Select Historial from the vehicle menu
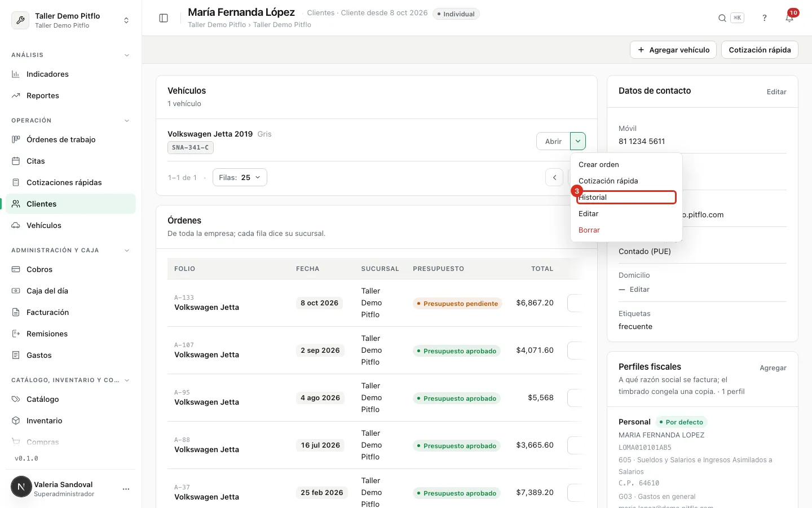 tap(626, 197)
